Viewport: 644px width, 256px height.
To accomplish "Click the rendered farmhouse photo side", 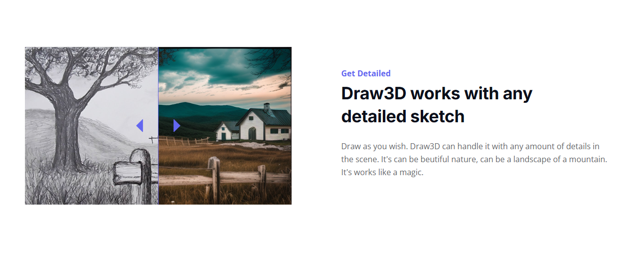I will pyautogui.click(x=225, y=126).
